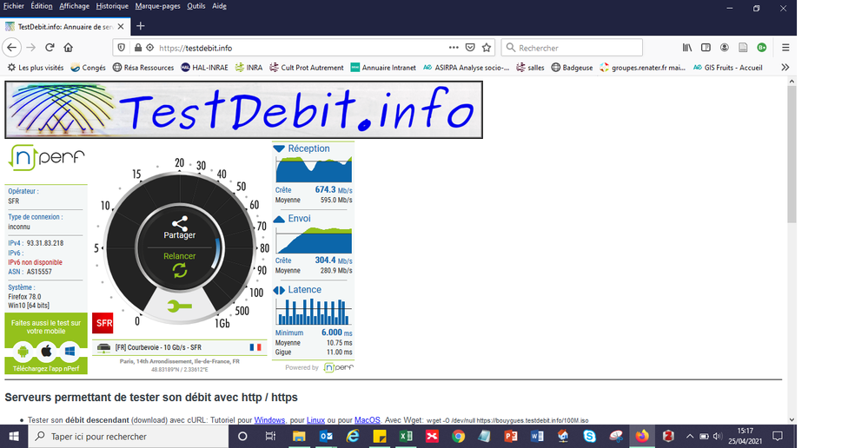Open the HAL-INRAE bookmark
The image size is (868, 448).
click(204, 68)
